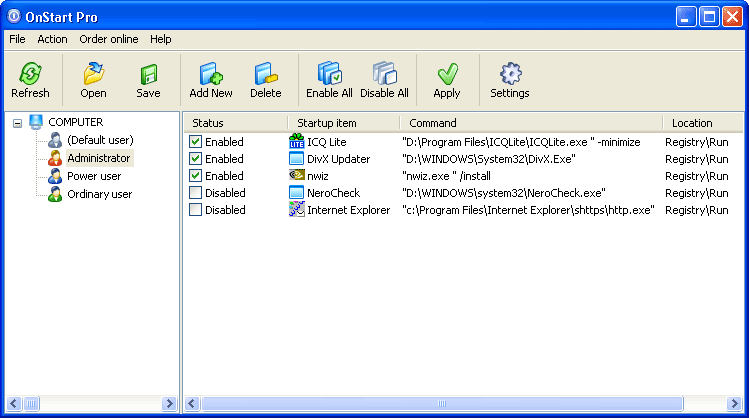Viewport: 749px width, 418px height.
Task: Uncheck the nwiz Enabled checkbox
Action: [x=195, y=176]
